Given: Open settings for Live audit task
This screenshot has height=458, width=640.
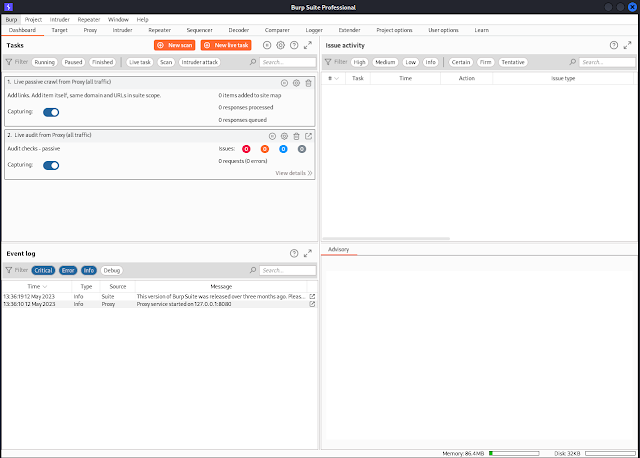Looking at the screenshot, I should pos(284,136).
